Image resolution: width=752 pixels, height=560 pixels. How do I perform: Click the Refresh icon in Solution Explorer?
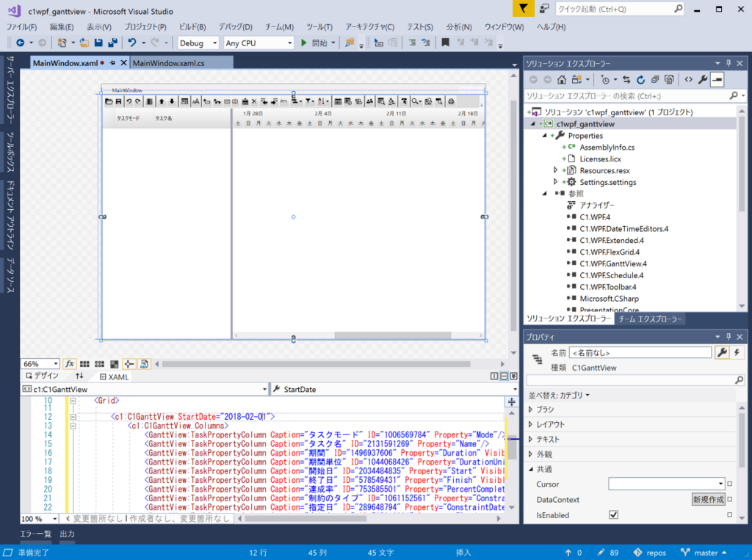[x=640, y=79]
